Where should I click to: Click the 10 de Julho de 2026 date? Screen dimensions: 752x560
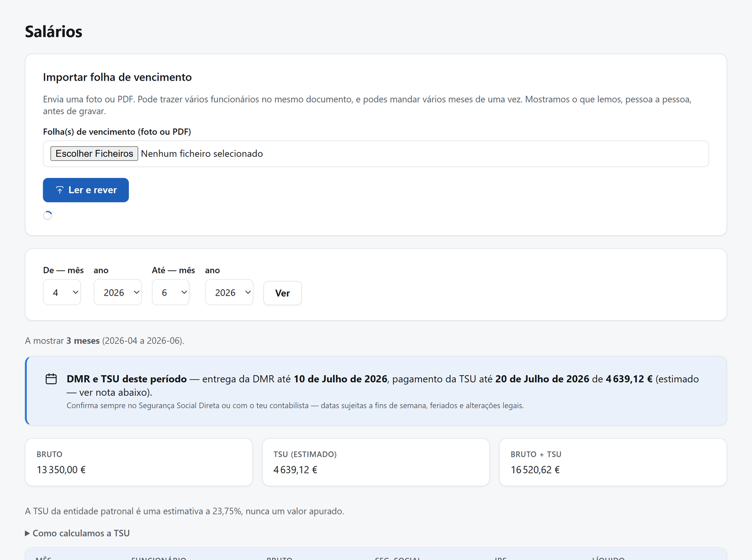(340, 379)
